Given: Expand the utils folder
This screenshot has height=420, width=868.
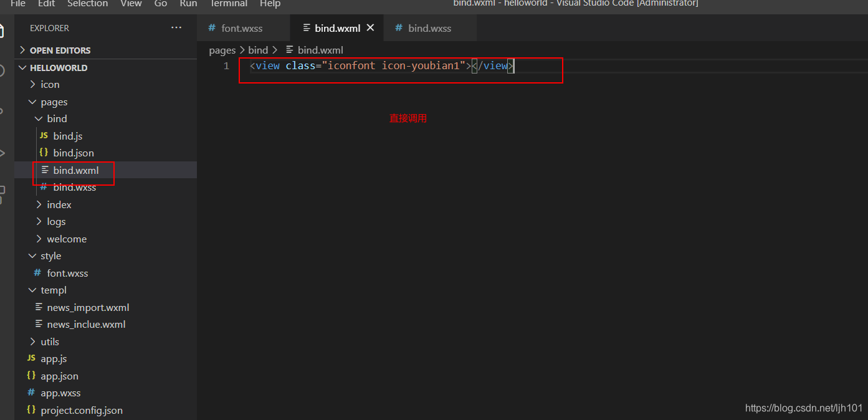Looking at the screenshot, I should [x=105, y=342].
